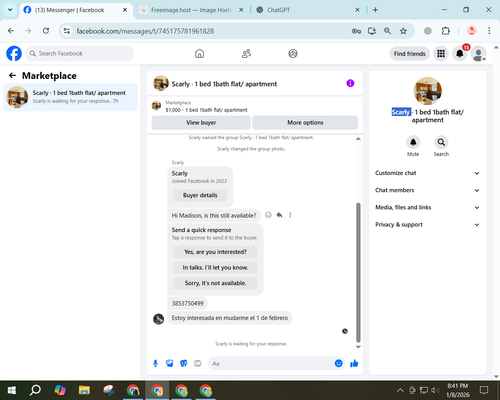Show hidden system tray icons chevron
The image size is (500, 400).
pos(400,390)
